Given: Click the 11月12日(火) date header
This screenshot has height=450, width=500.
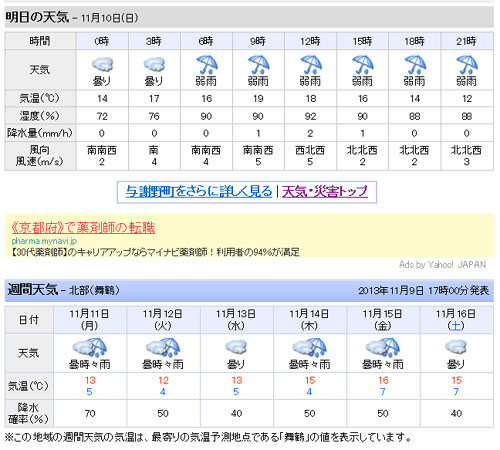Looking at the screenshot, I should coord(163,320).
